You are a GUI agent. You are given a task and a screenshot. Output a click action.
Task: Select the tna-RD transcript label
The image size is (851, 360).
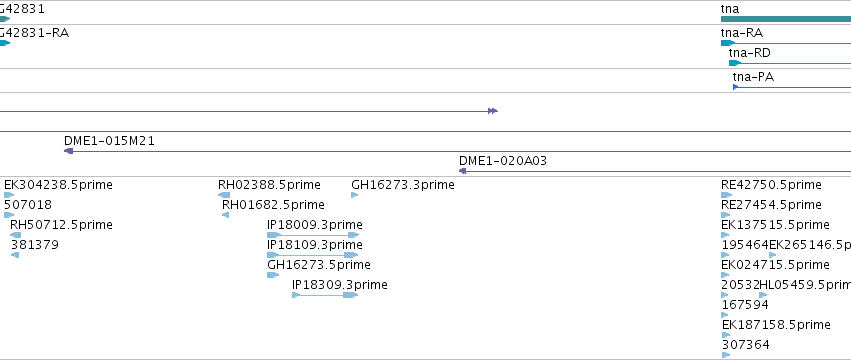pyautogui.click(x=750, y=53)
